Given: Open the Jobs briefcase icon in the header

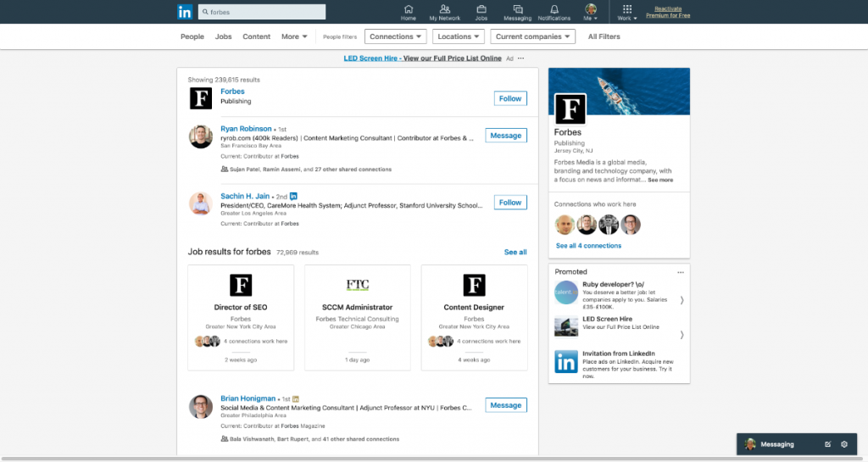Looking at the screenshot, I should click(481, 8).
